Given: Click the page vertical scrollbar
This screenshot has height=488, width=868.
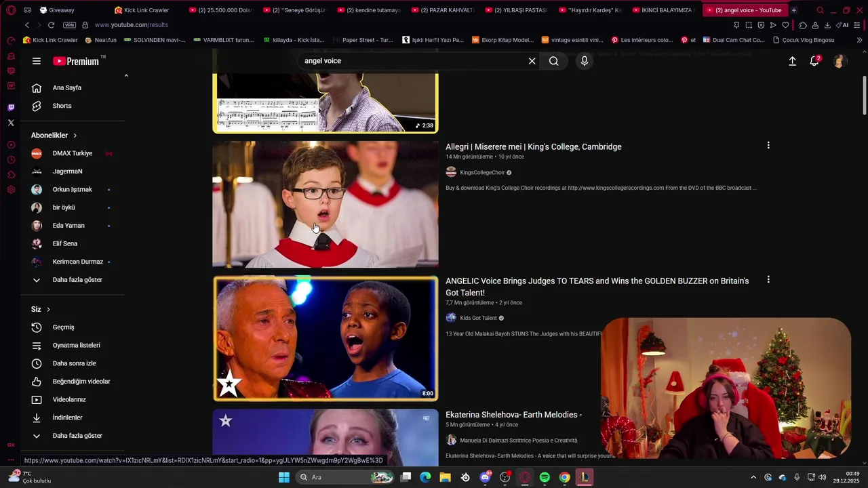Looking at the screenshot, I should coord(864,96).
